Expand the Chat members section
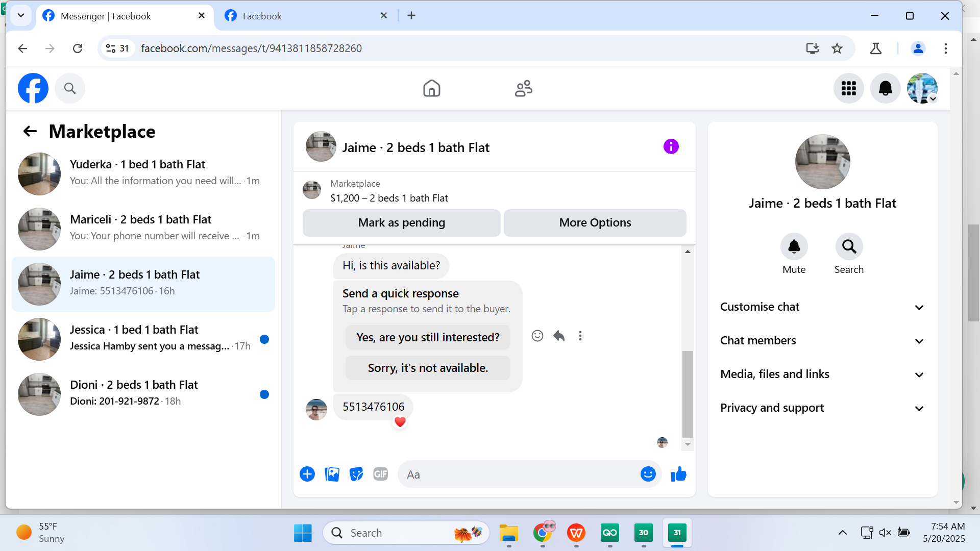The height and width of the screenshot is (551, 980). [822, 341]
